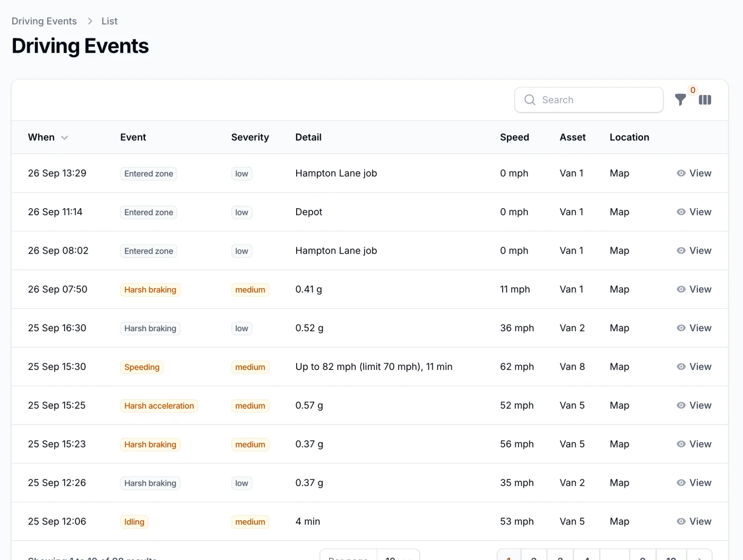View the 25 Sep 15:30 speeding event
This screenshot has width=743, height=560.
click(x=694, y=367)
